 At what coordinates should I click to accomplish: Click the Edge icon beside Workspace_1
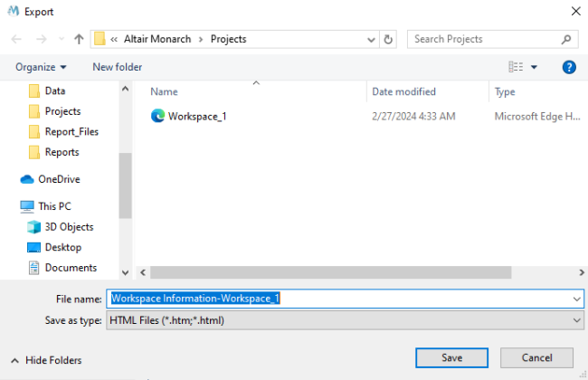158,116
